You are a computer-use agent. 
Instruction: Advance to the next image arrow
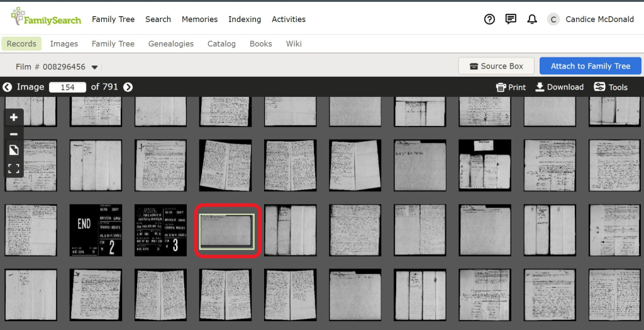tap(128, 87)
